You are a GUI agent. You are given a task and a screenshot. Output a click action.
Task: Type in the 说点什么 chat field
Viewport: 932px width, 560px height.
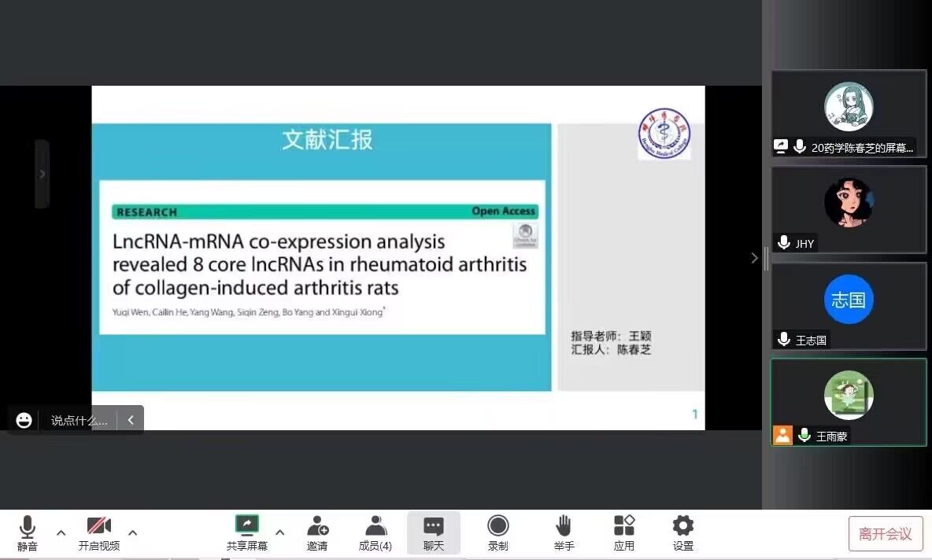pyautogui.click(x=79, y=420)
